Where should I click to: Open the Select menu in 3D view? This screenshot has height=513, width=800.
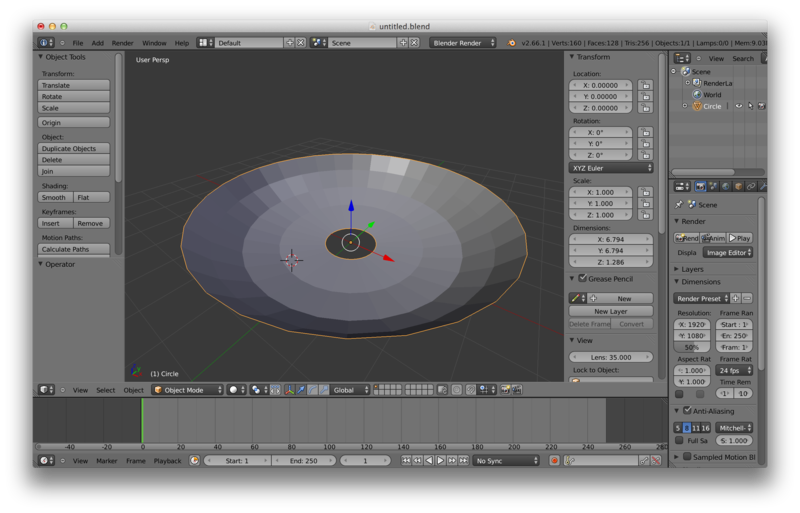coord(106,390)
